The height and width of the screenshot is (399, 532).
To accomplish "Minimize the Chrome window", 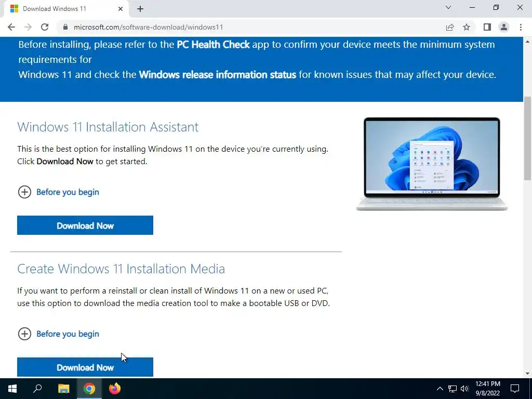I will tap(472, 7).
